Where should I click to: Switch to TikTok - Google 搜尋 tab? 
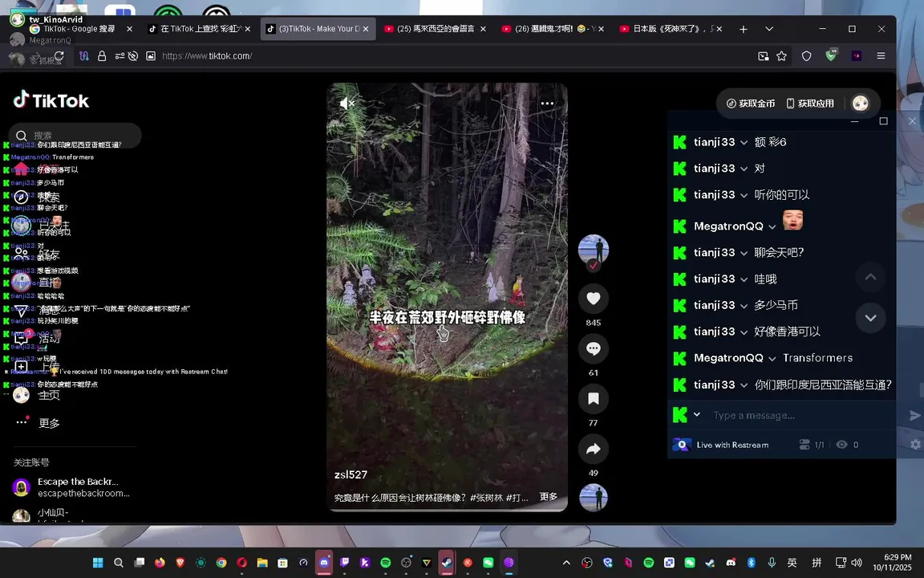point(81,29)
